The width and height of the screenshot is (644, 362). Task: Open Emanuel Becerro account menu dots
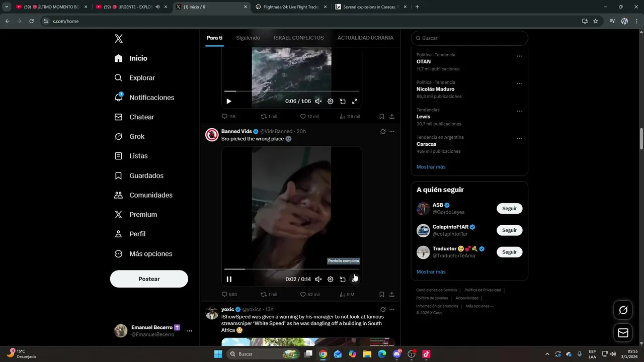coord(190,331)
